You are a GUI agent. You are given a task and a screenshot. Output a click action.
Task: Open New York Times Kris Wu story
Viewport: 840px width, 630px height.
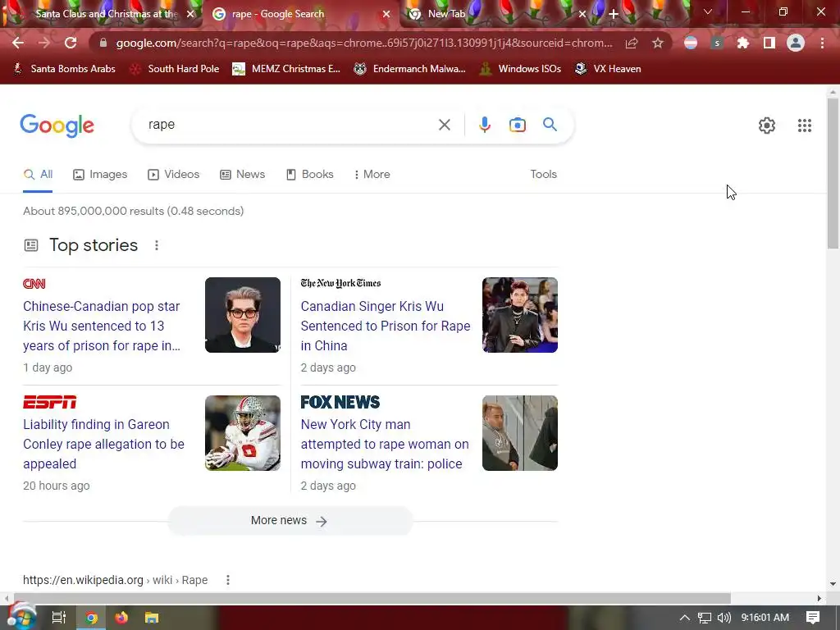pos(386,326)
